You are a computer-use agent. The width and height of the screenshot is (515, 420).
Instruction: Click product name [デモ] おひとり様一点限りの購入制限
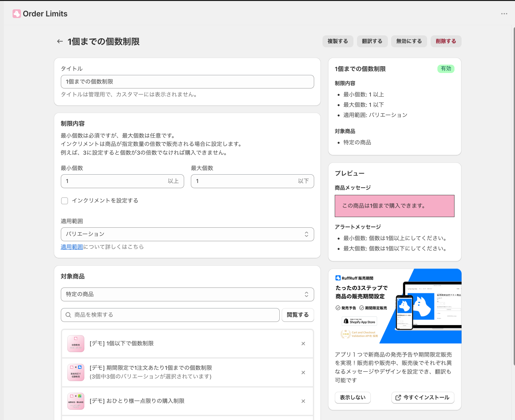click(137, 401)
